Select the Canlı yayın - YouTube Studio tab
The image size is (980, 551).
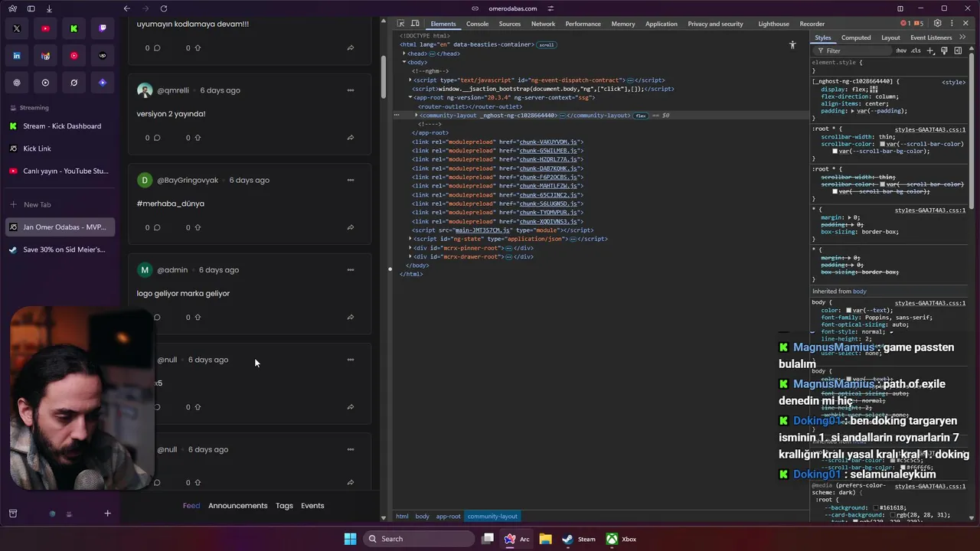point(60,171)
